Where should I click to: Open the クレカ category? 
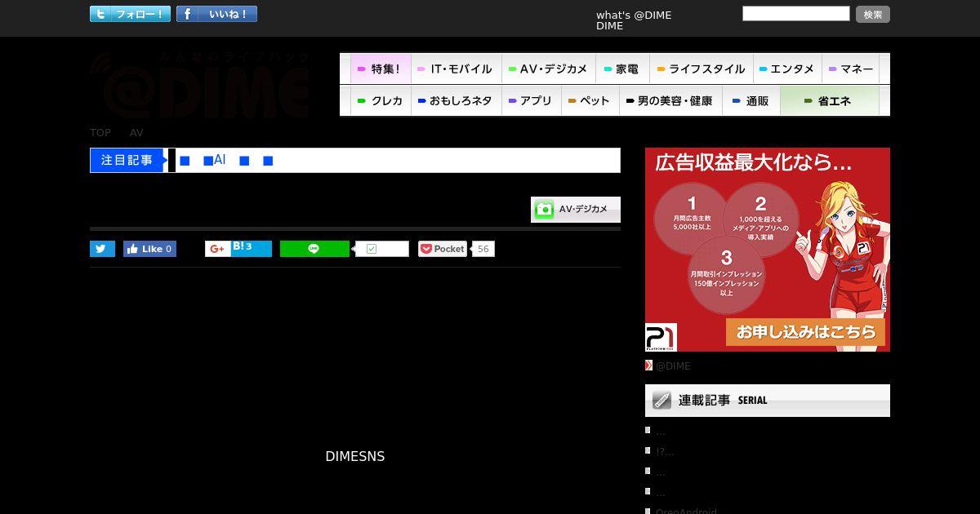click(x=381, y=101)
